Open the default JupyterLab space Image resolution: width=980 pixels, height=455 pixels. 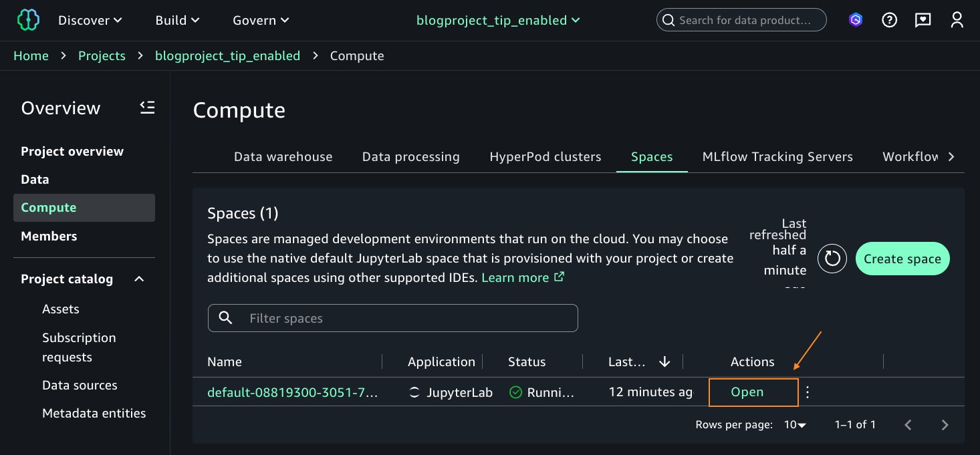point(747,392)
